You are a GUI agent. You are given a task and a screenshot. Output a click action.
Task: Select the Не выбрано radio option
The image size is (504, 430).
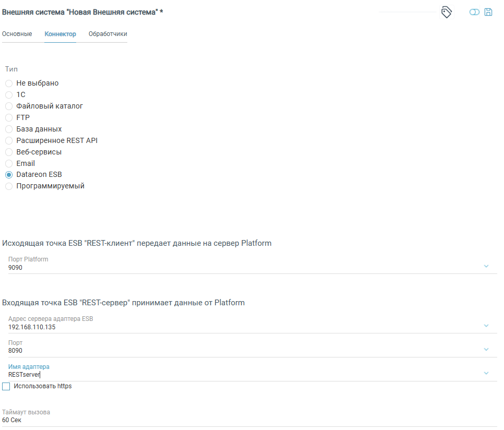click(x=9, y=83)
